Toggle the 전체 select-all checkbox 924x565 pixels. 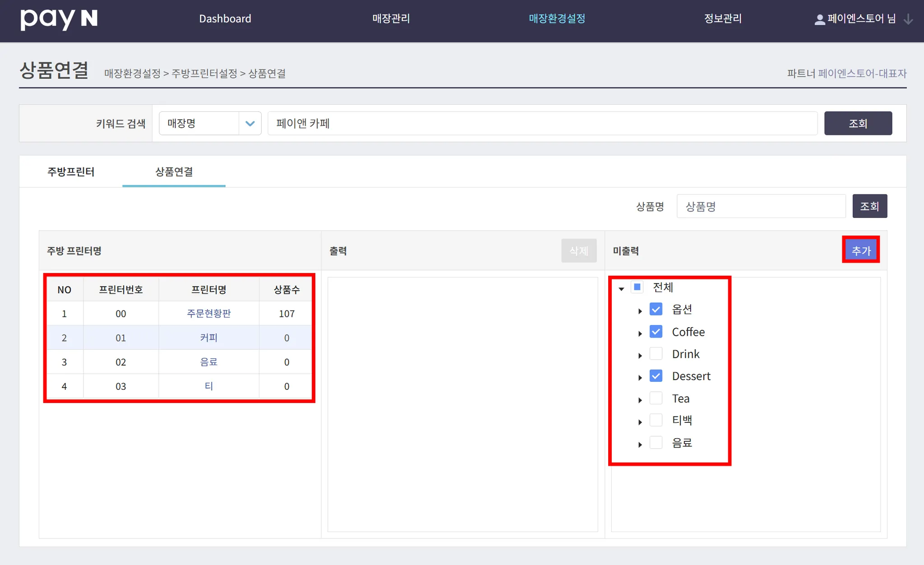(x=637, y=287)
